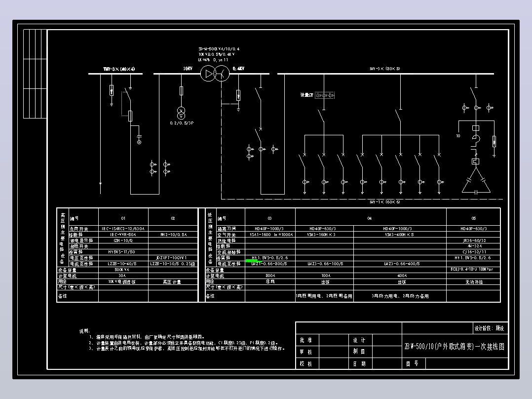Select the '批准' title block label

[x=305, y=340]
